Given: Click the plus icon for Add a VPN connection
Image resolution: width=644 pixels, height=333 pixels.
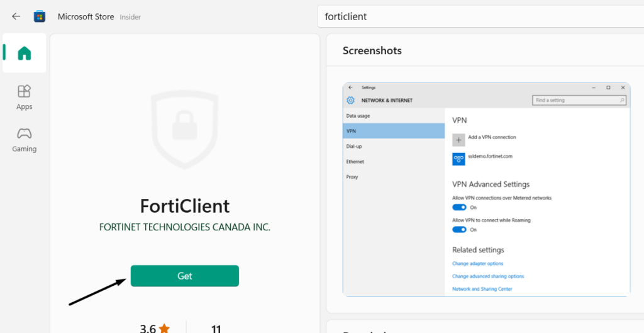Looking at the screenshot, I should tap(459, 140).
